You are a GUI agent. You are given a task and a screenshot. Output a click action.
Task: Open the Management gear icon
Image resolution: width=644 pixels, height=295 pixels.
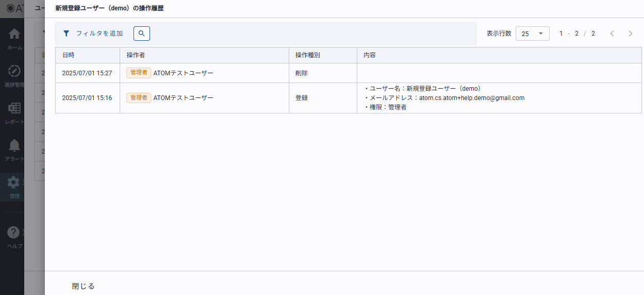tap(14, 183)
